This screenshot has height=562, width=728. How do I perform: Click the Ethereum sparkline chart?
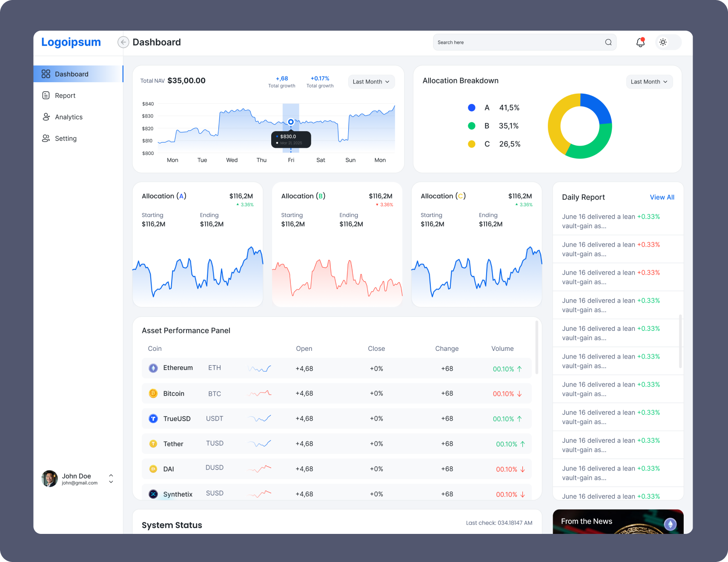[259, 369]
